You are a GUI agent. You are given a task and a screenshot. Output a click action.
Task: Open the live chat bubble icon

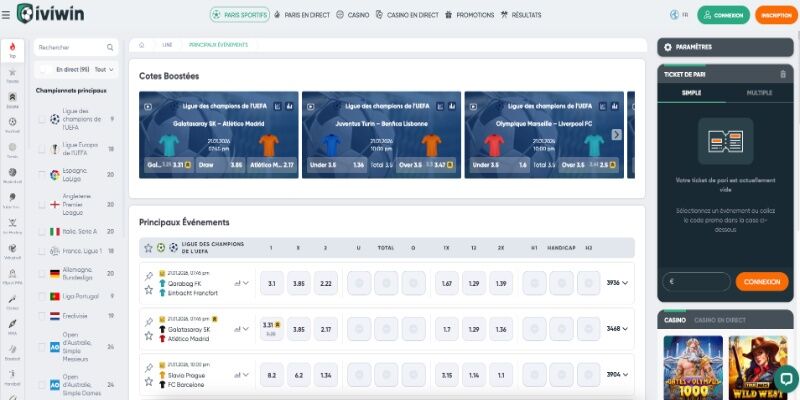click(786, 379)
